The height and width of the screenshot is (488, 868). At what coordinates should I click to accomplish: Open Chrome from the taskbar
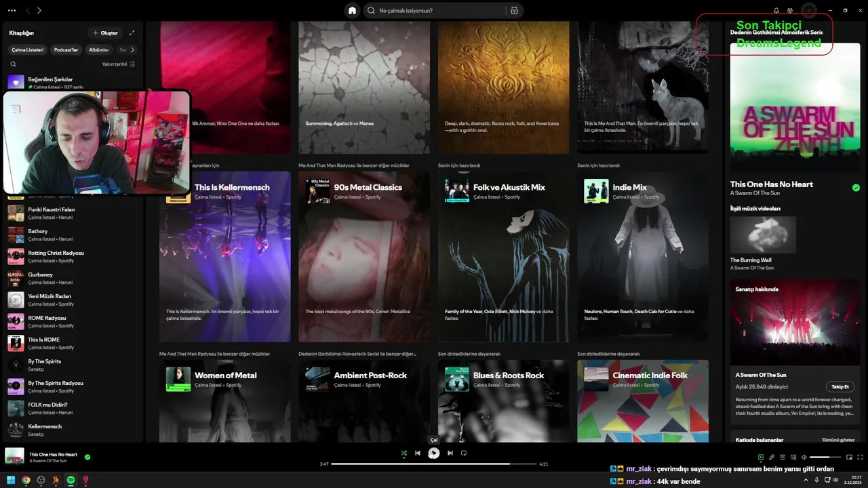[26, 480]
